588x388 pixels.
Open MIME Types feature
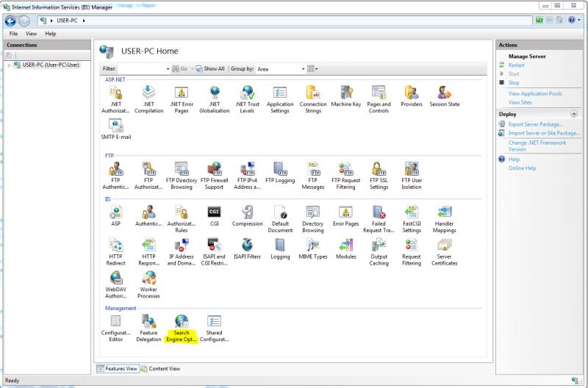pyautogui.click(x=313, y=248)
